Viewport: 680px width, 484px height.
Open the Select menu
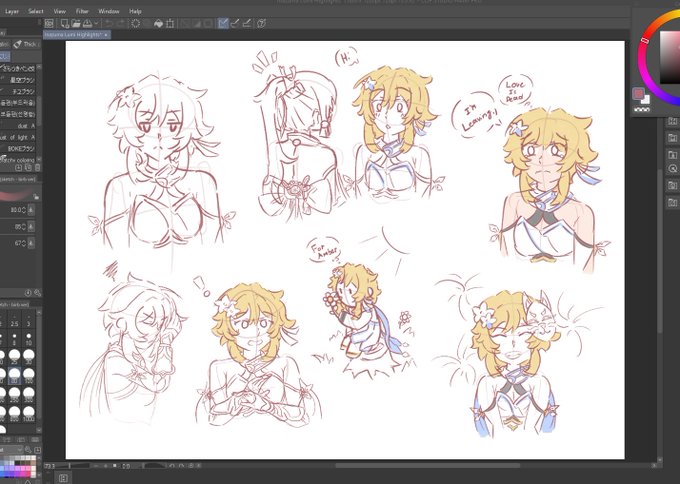point(36,11)
